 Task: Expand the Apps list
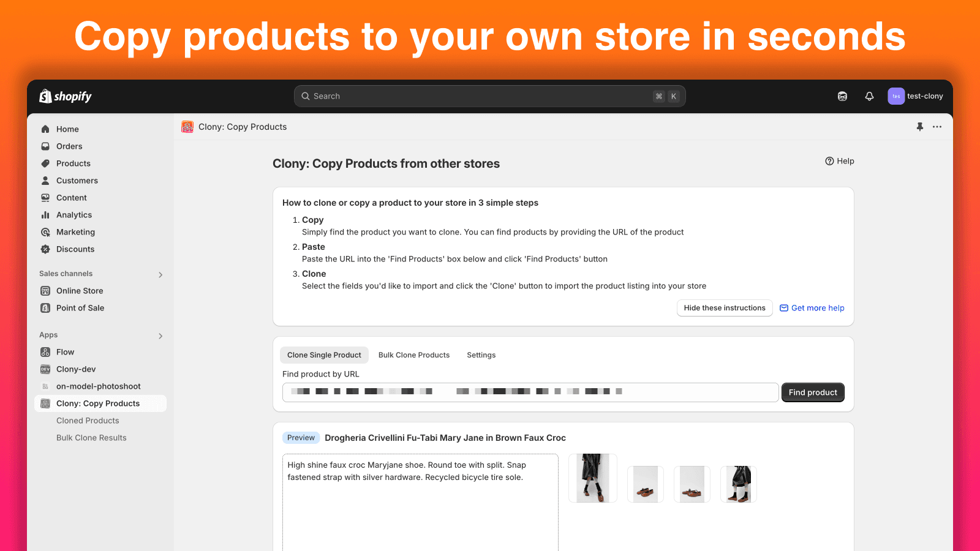(160, 335)
